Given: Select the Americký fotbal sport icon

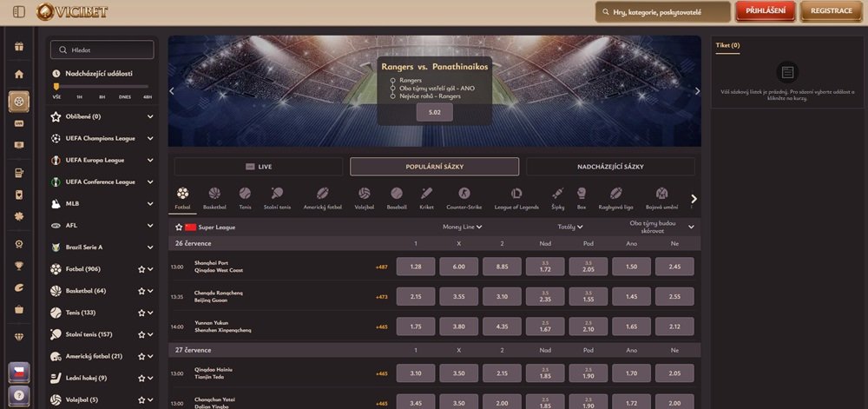Looking at the screenshot, I should pos(323,199).
